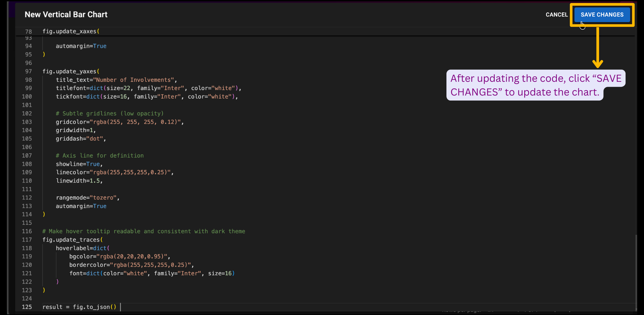The width and height of the screenshot is (644, 315).
Task: Click line number 97 in the gutter
Action: tap(29, 71)
